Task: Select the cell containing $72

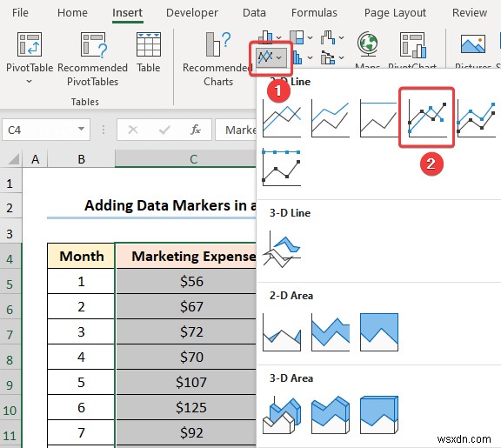Action: tap(186, 331)
